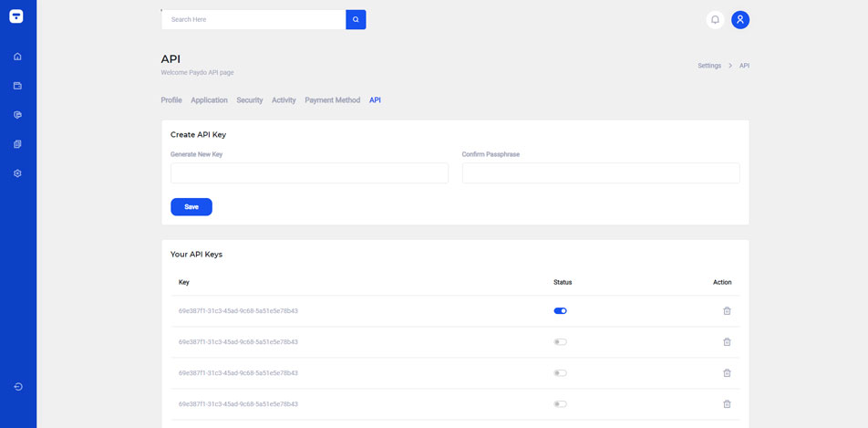Switch to the Payment Method tab

[x=332, y=100]
